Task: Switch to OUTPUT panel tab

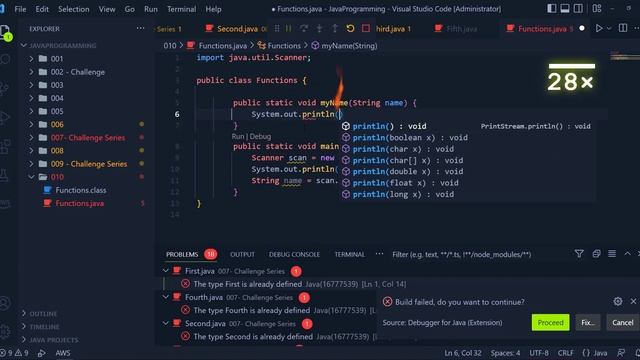Action: (242, 254)
